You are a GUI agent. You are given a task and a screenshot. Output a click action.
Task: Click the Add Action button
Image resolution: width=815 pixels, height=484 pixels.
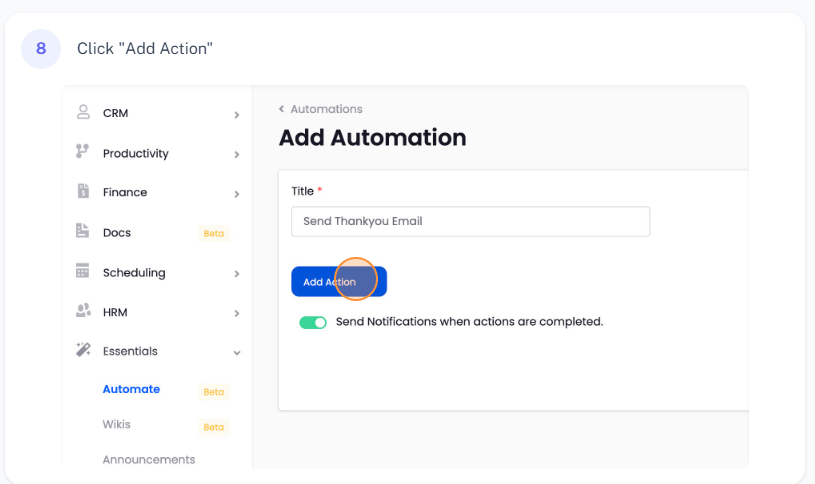pyautogui.click(x=338, y=282)
